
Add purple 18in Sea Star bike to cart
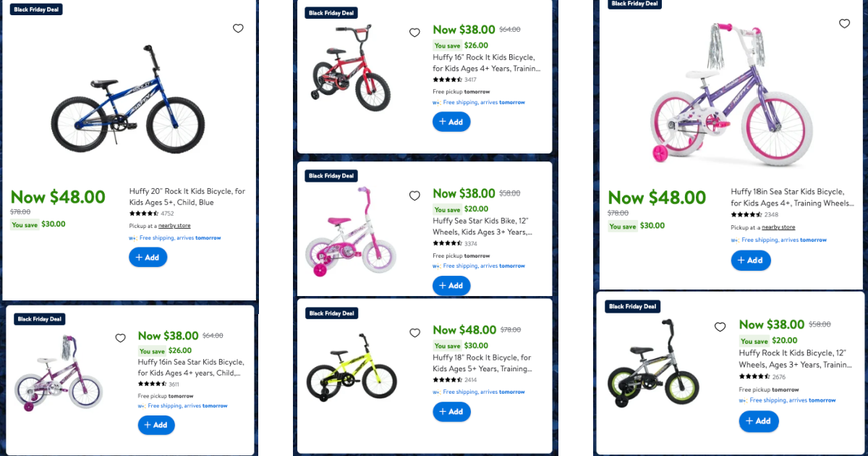pos(750,260)
